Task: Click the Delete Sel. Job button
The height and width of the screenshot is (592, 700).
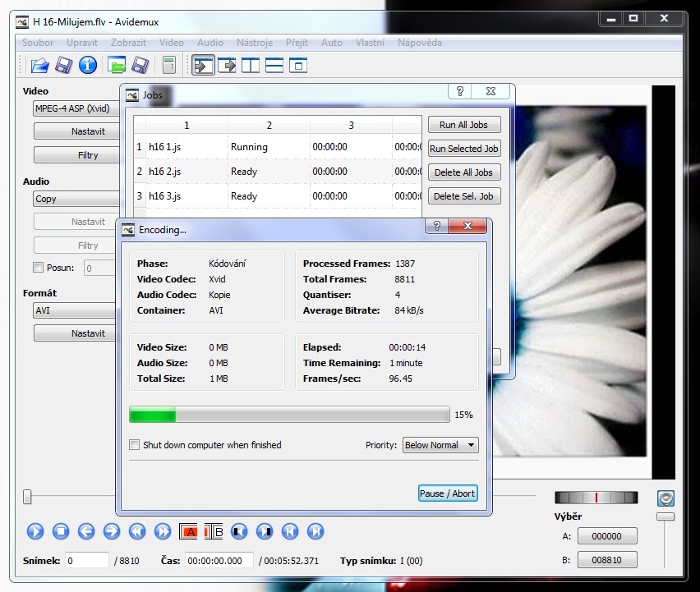Action: coord(463,196)
